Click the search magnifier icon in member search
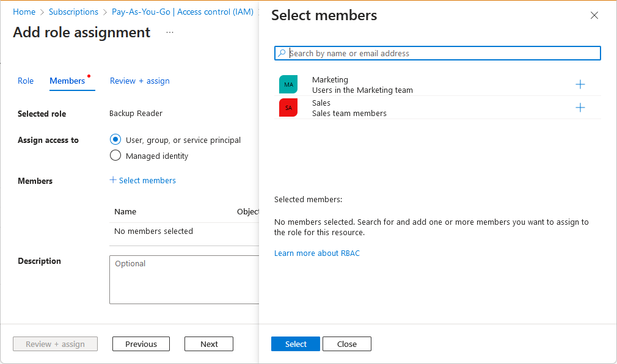 [282, 53]
